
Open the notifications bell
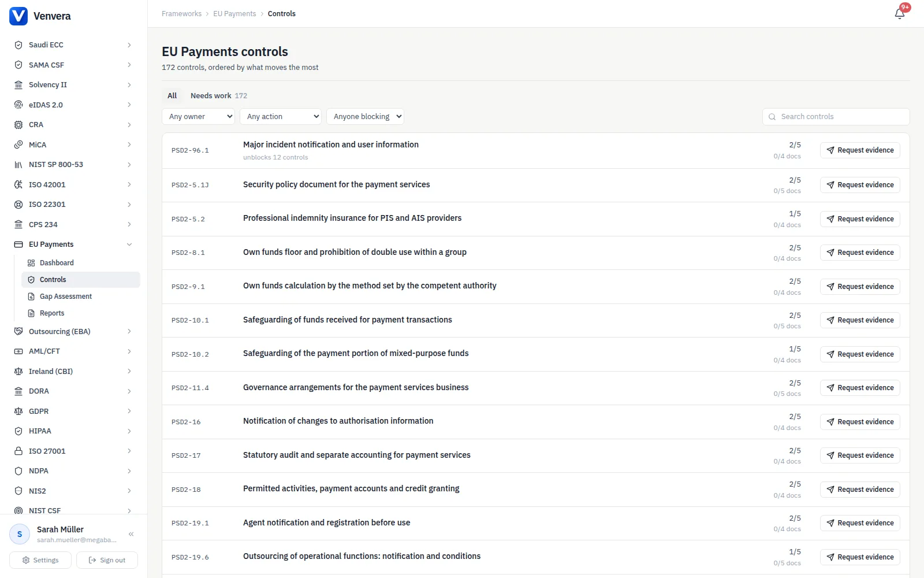(x=900, y=13)
